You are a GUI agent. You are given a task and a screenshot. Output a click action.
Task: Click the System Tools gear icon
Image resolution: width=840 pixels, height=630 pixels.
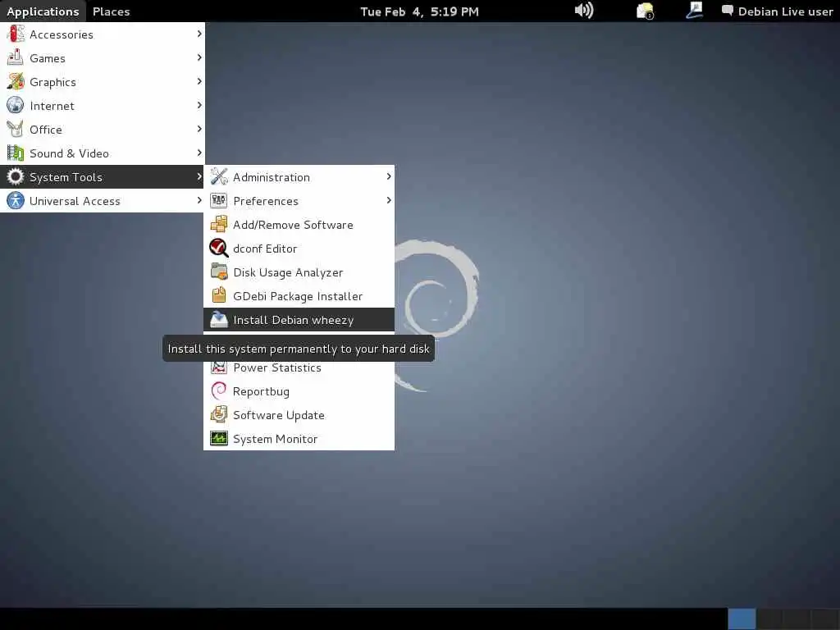click(x=16, y=177)
